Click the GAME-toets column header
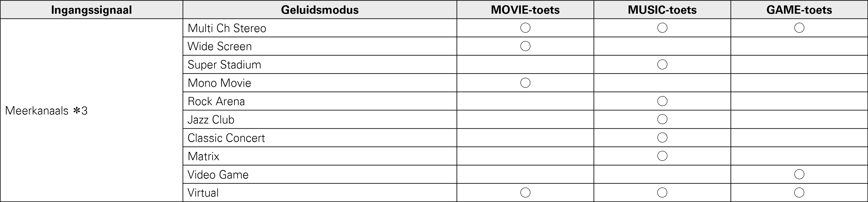 pos(799,10)
